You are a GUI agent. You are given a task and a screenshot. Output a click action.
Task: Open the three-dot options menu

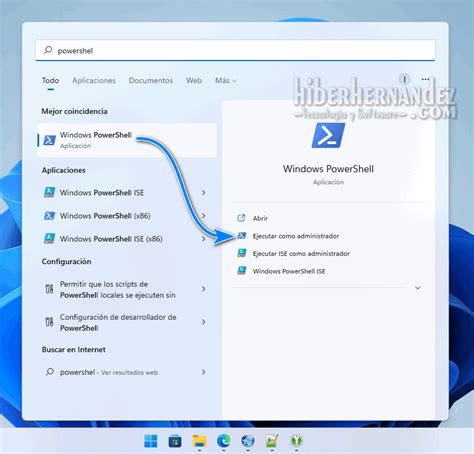click(425, 79)
